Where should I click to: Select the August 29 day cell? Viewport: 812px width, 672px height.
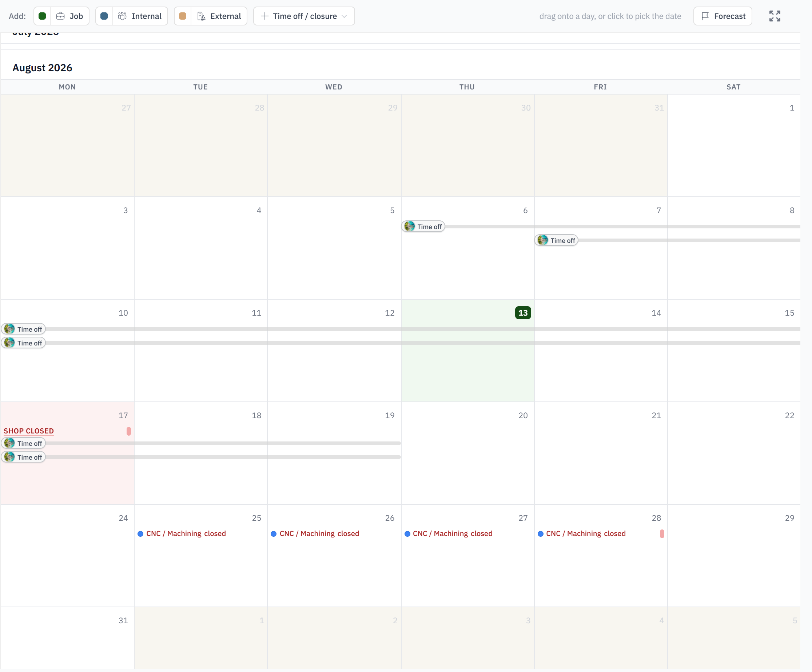point(734,556)
